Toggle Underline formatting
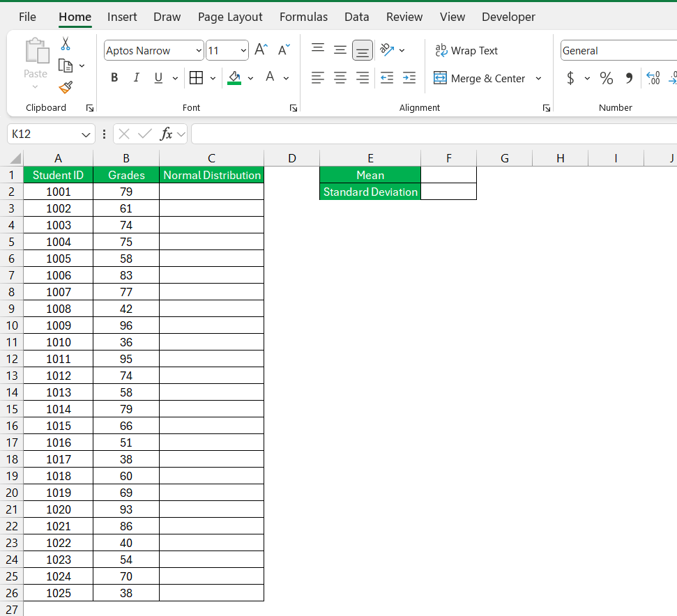677x616 pixels. 158,77
